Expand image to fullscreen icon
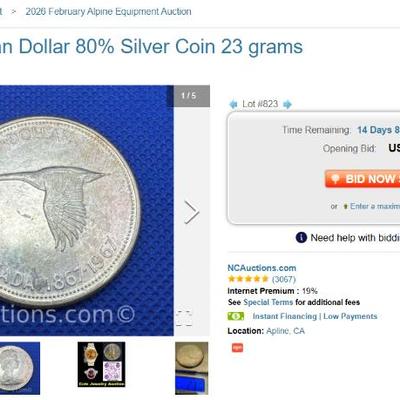This screenshot has height=400, width=400. (184, 318)
